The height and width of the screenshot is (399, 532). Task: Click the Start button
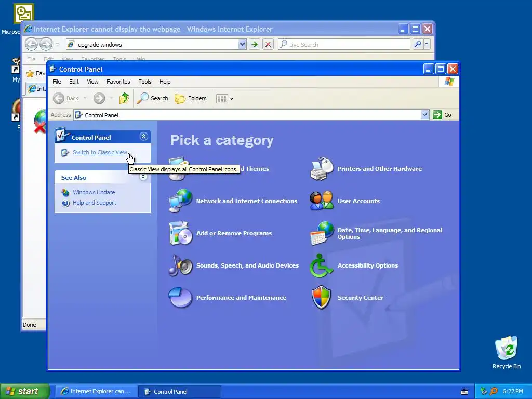pyautogui.click(x=25, y=391)
